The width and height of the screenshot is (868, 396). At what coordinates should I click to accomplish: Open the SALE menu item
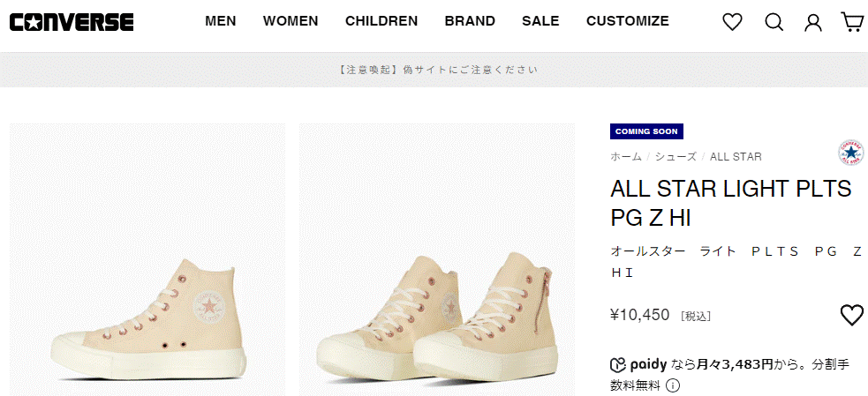(540, 21)
